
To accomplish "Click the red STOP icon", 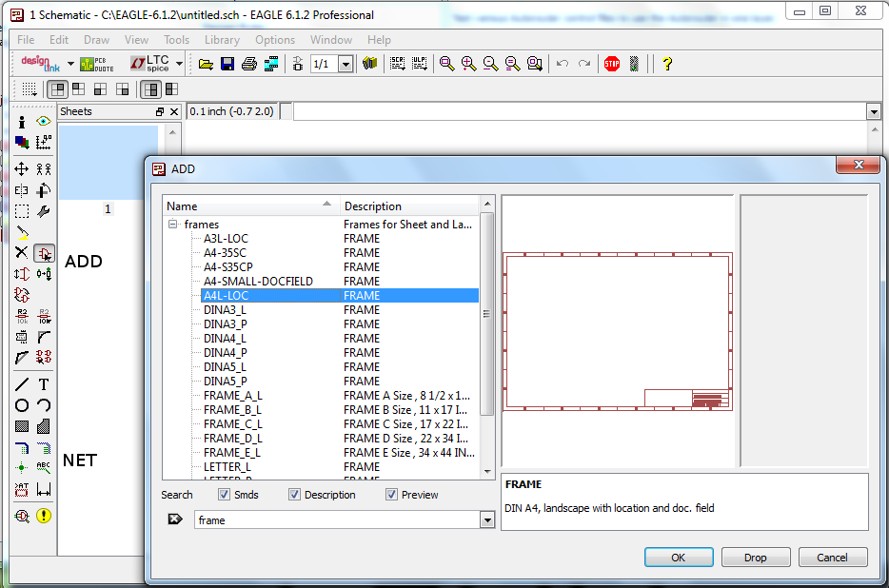I will click(x=612, y=64).
